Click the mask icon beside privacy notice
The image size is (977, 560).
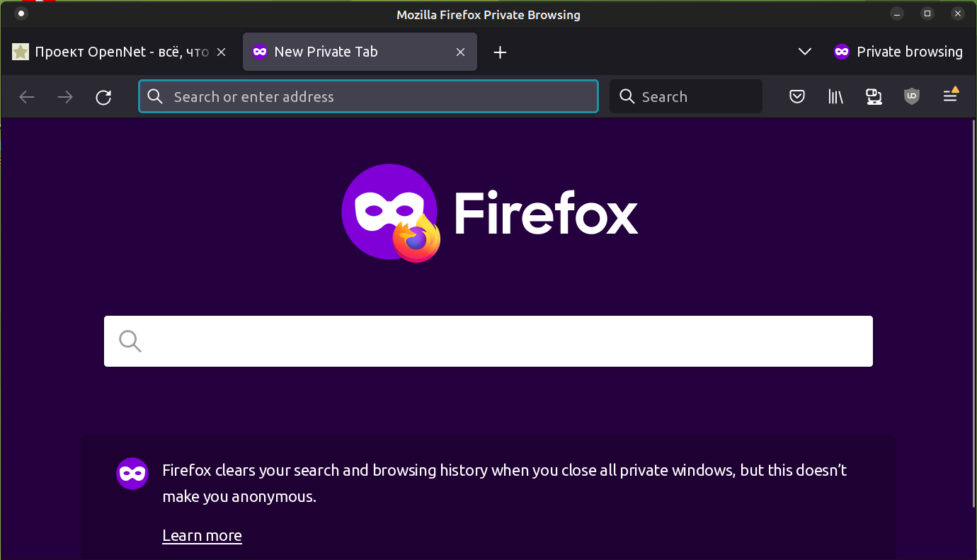[132, 474]
